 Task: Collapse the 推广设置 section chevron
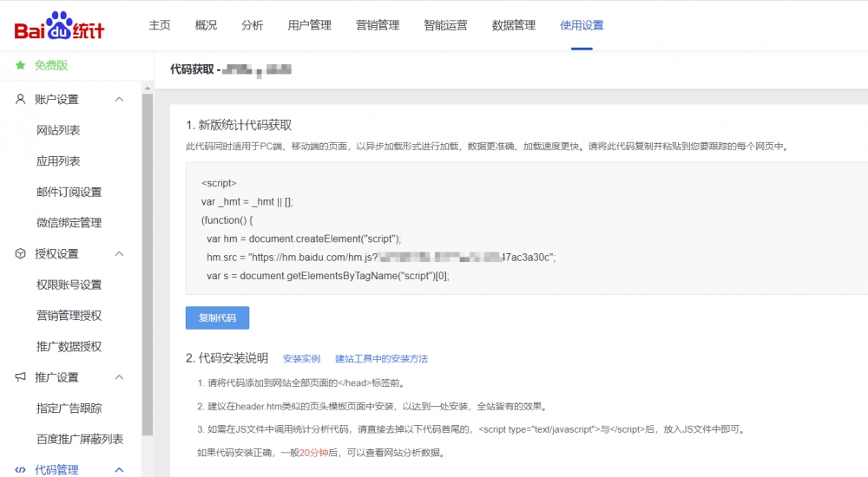[120, 377]
